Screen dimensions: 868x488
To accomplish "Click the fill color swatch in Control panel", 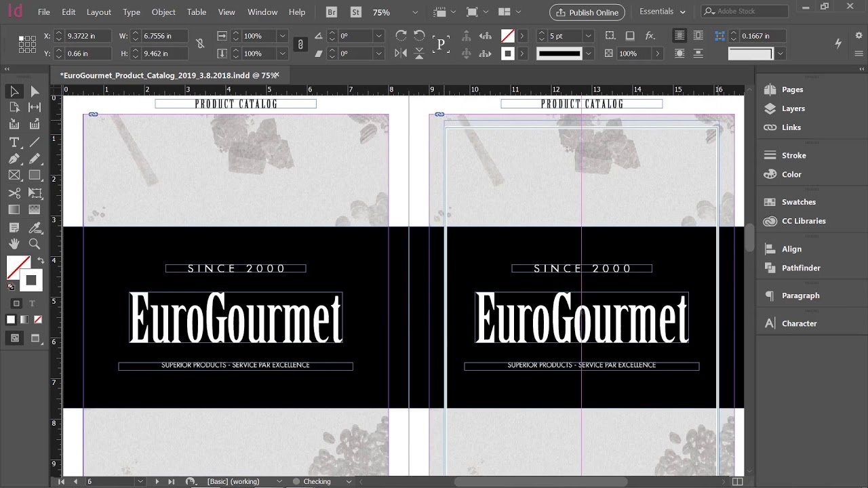I will point(507,36).
